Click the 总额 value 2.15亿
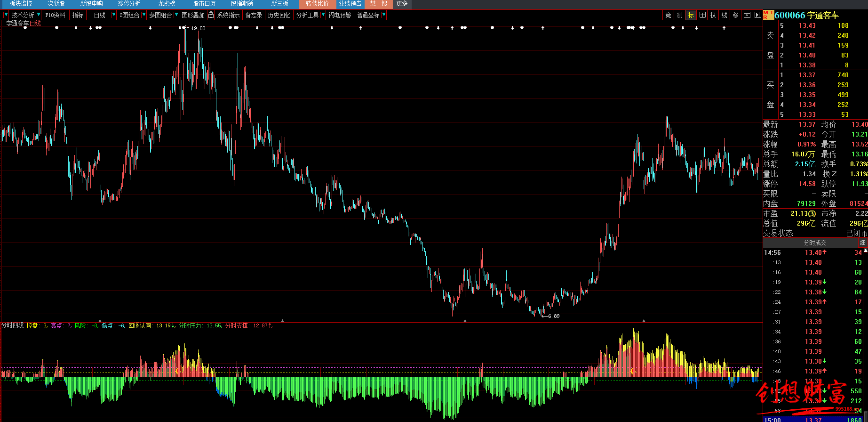 click(x=805, y=164)
